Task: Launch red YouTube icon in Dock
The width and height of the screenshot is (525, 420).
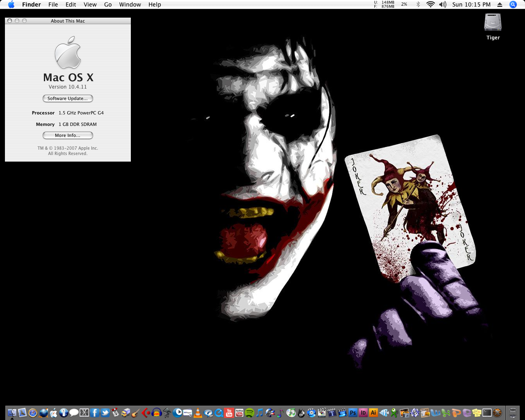Action: point(229,413)
